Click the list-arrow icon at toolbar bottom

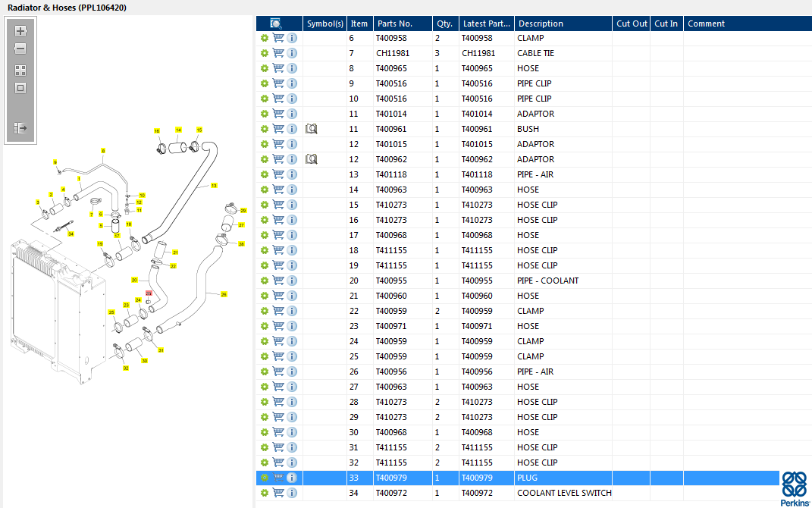point(20,128)
